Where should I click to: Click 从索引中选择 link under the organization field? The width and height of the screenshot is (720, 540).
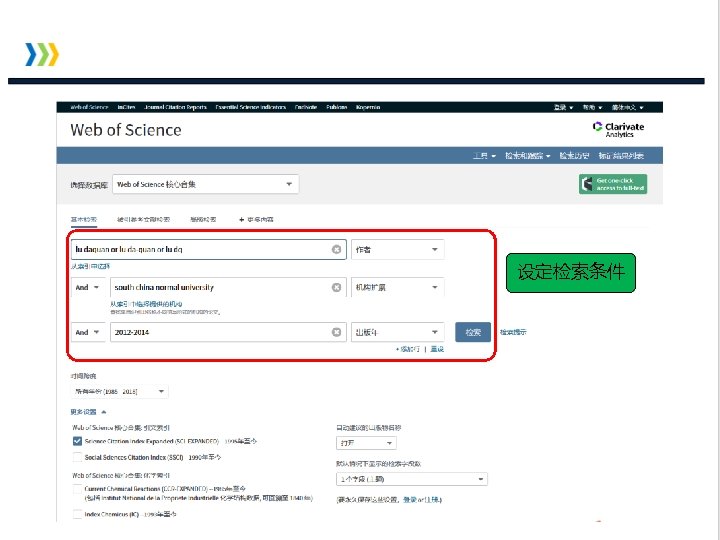146,304
